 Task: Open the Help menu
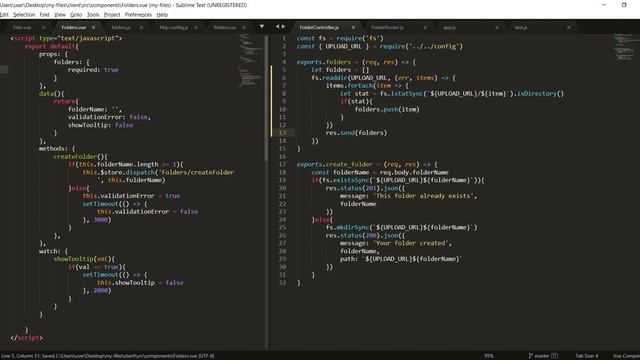pyautogui.click(x=162, y=15)
